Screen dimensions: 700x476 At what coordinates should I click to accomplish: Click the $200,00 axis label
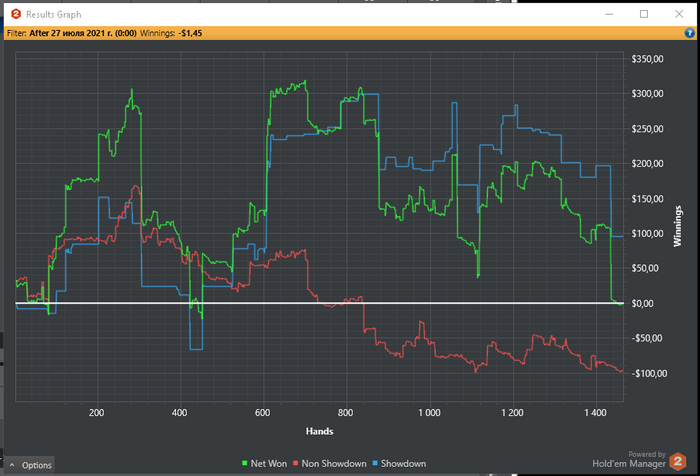point(647,164)
